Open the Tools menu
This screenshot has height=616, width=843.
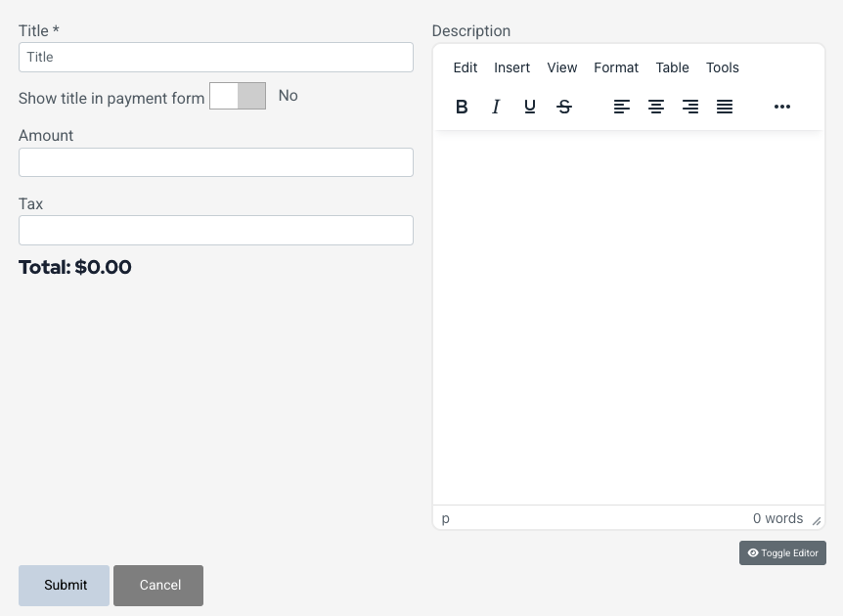723,67
